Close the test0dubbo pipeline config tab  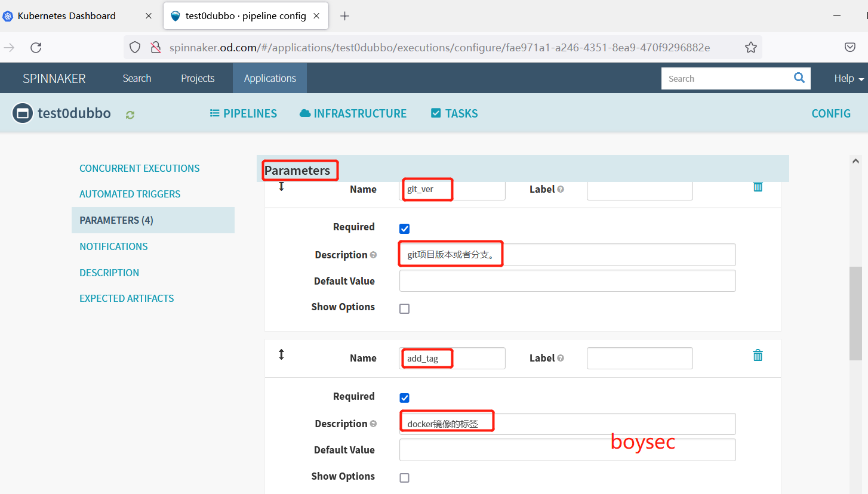tap(317, 16)
